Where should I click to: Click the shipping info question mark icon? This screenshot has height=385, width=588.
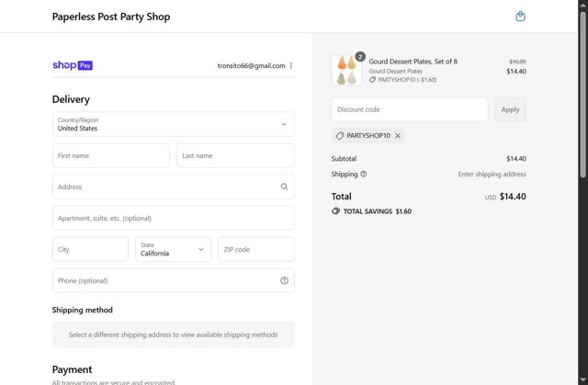tap(364, 174)
